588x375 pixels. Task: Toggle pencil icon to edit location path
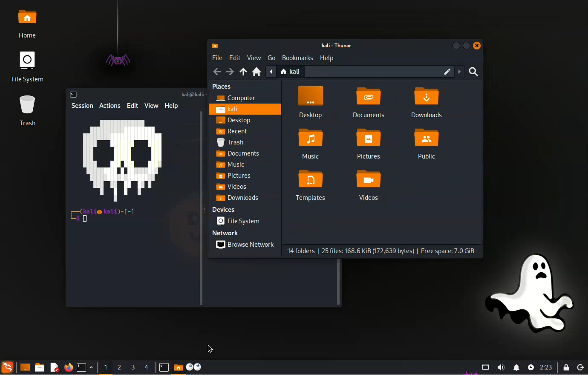[447, 72]
